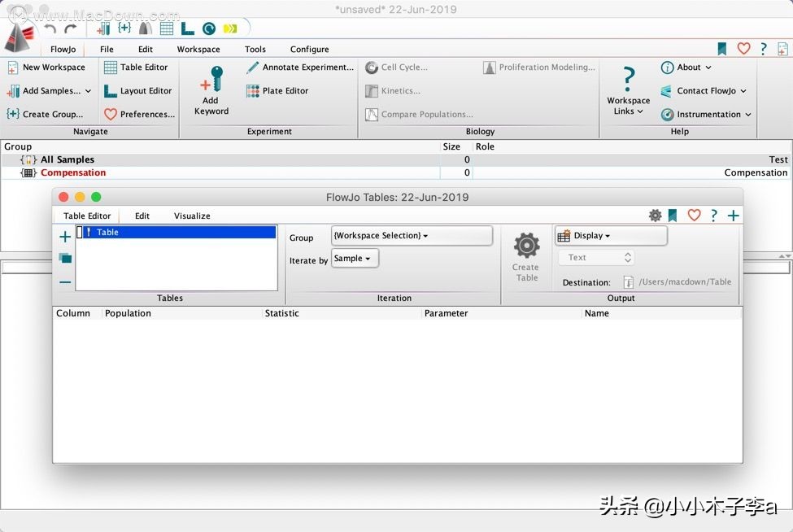Switch to FlowJo ribbon tab
This screenshot has height=532, width=793.
click(63, 49)
